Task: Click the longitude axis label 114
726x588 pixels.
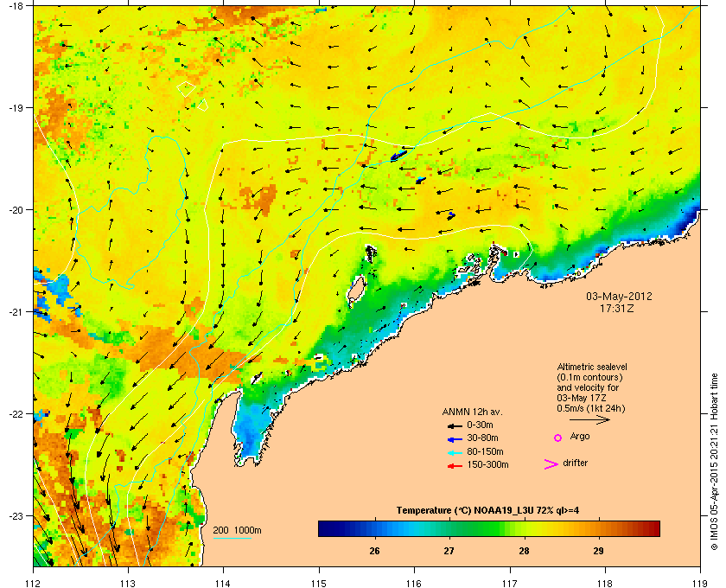Action: coord(223,583)
